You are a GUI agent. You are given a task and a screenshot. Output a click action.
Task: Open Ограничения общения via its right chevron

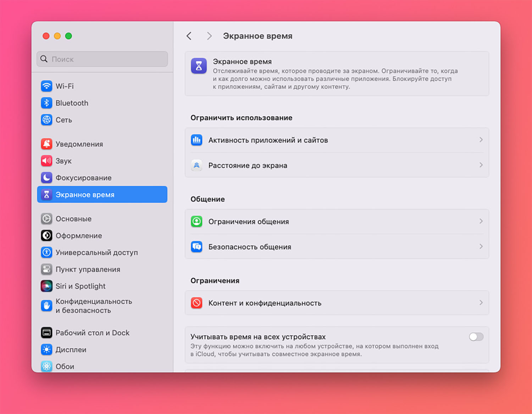point(481,221)
